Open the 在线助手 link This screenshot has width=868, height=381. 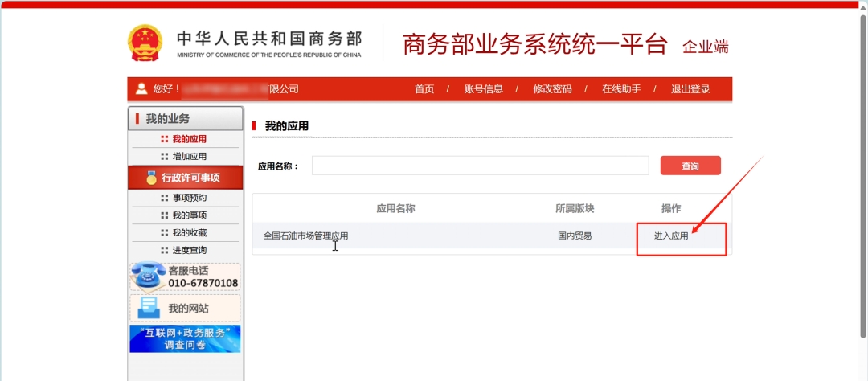(x=621, y=89)
